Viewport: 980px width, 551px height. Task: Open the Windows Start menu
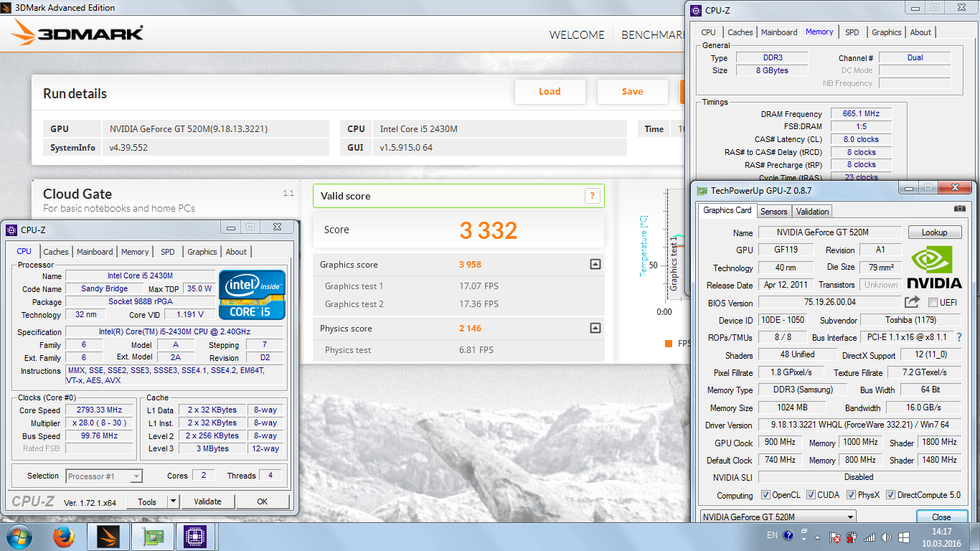coord(19,536)
